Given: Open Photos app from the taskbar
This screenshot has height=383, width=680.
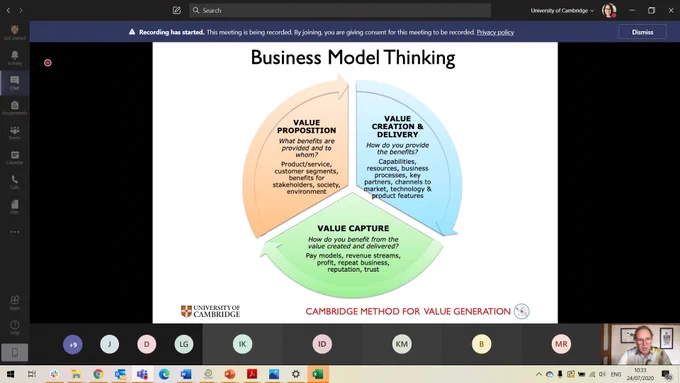Looking at the screenshot, I should (274, 374).
